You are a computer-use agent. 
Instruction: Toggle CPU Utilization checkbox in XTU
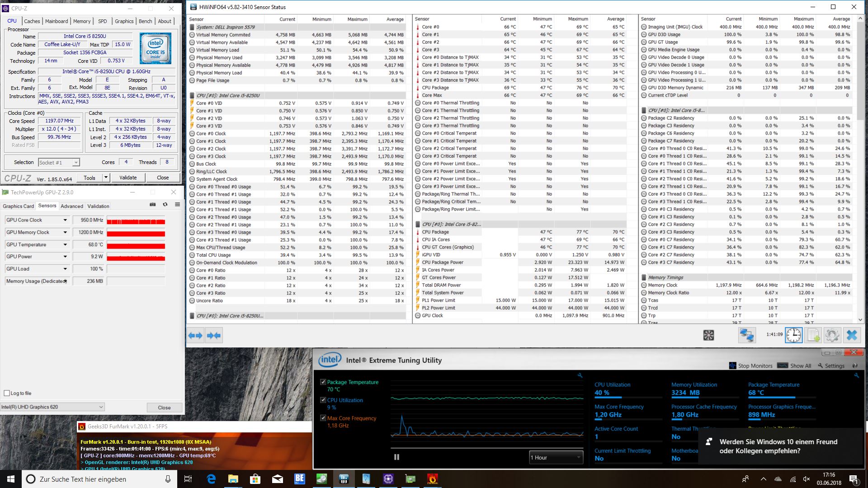tap(323, 400)
